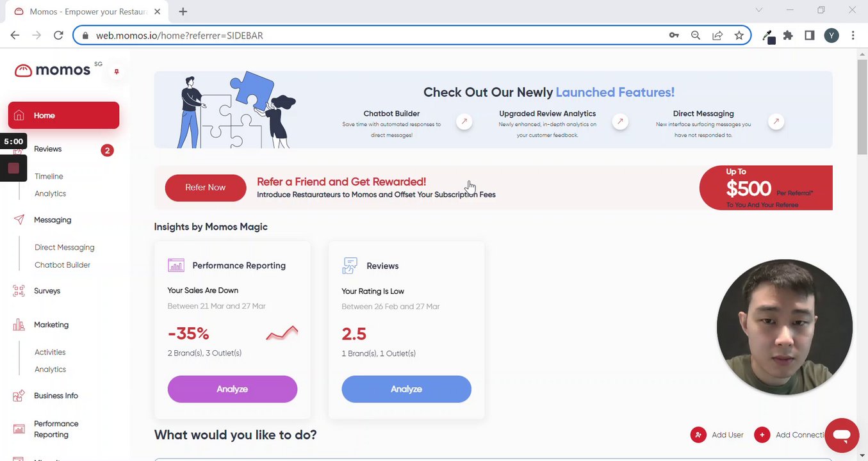The width and height of the screenshot is (868, 461).
Task: Click the Add User red icon
Action: (698, 435)
